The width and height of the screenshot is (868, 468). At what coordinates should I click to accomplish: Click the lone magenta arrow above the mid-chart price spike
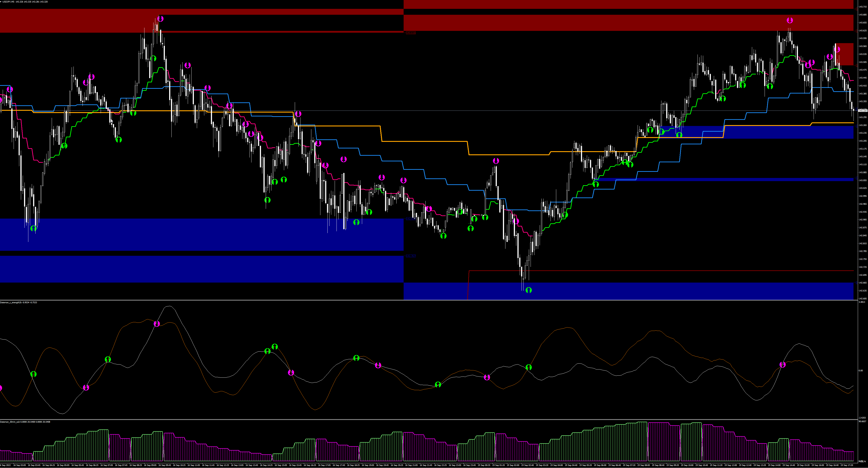[x=496, y=161]
